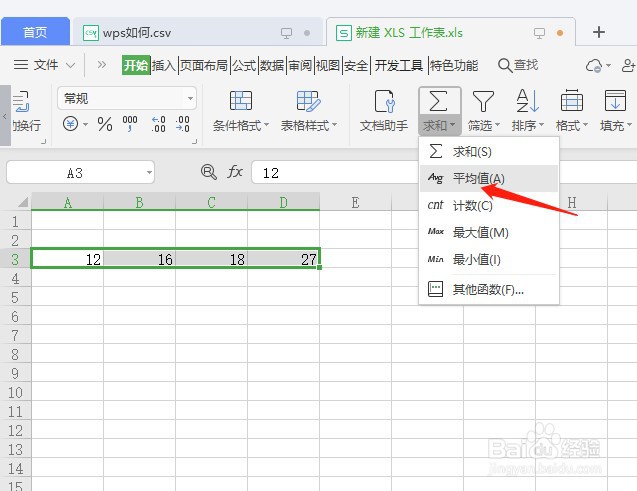Screen dimensions: 637x491
Task: Choose 其他函数(F)... from the menu
Action: pos(489,290)
